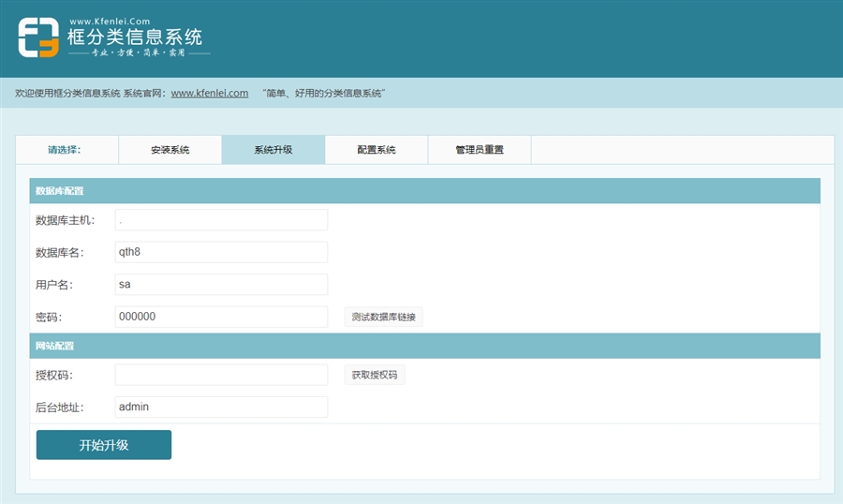
Task: Click the 框分类信息系统 title text in header
Action: (x=135, y=37)
